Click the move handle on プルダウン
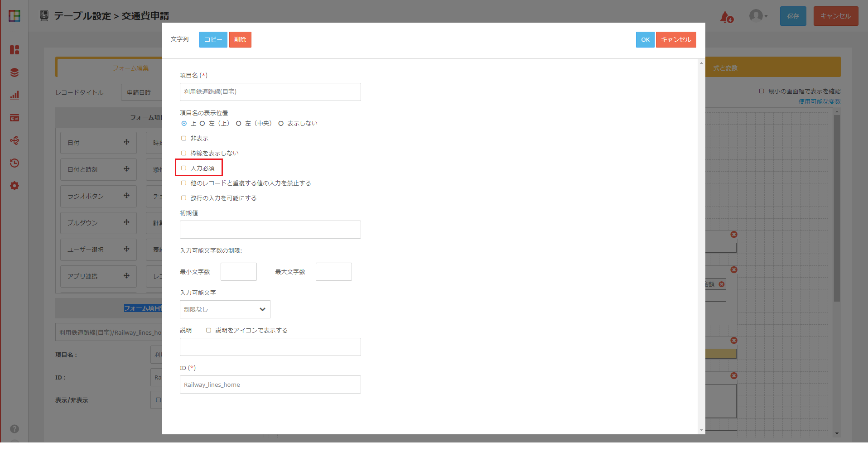This screenshot has width=868, height=471. [126, 222]
